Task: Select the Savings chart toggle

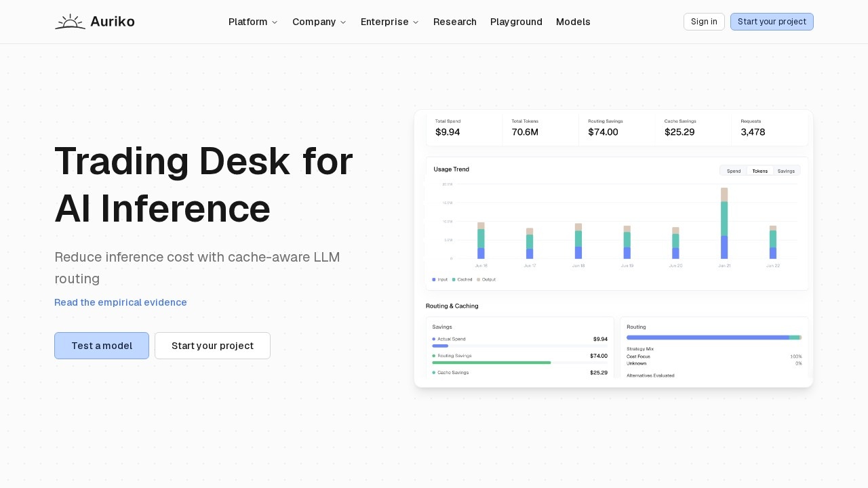Action: [787, 171]
